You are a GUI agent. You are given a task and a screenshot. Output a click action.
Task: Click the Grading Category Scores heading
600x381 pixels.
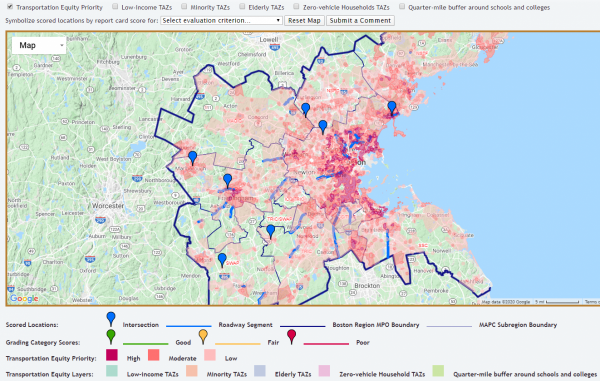pos(43,342)
